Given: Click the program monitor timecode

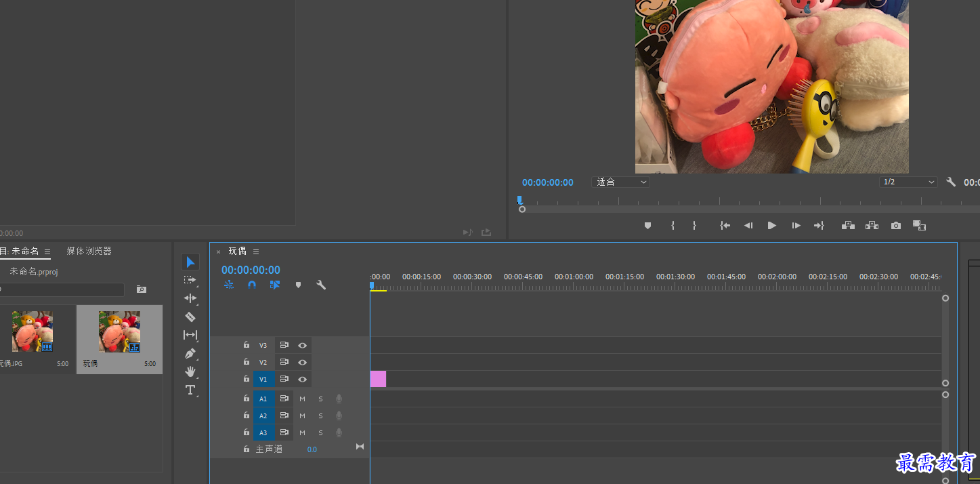Looking at the screenshot, I should (x=548, y=182).
